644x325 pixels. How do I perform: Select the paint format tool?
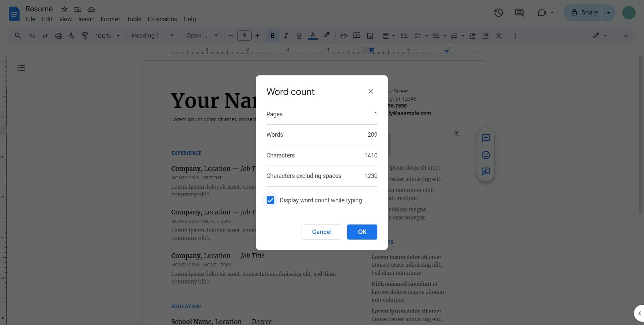tap(85, 36)
